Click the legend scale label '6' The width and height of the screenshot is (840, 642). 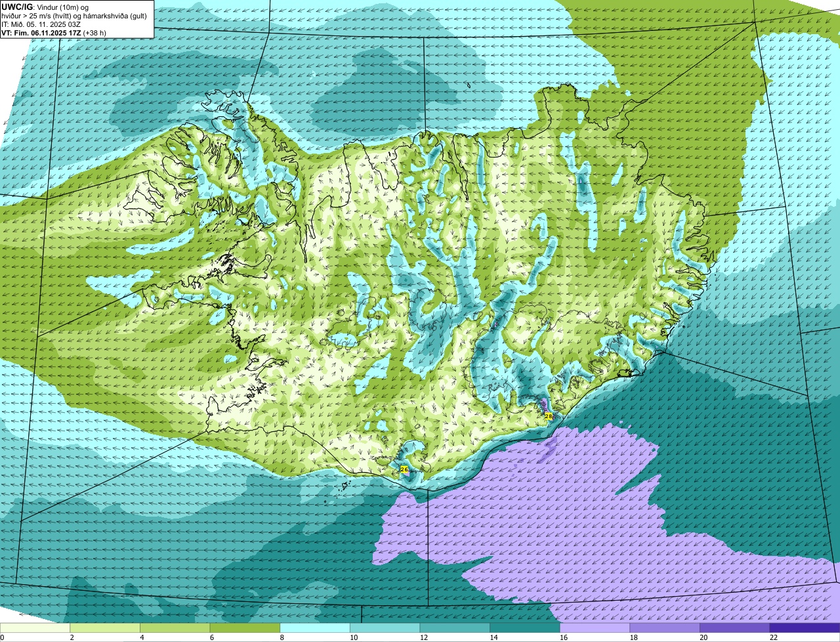(x=212, y=637)
